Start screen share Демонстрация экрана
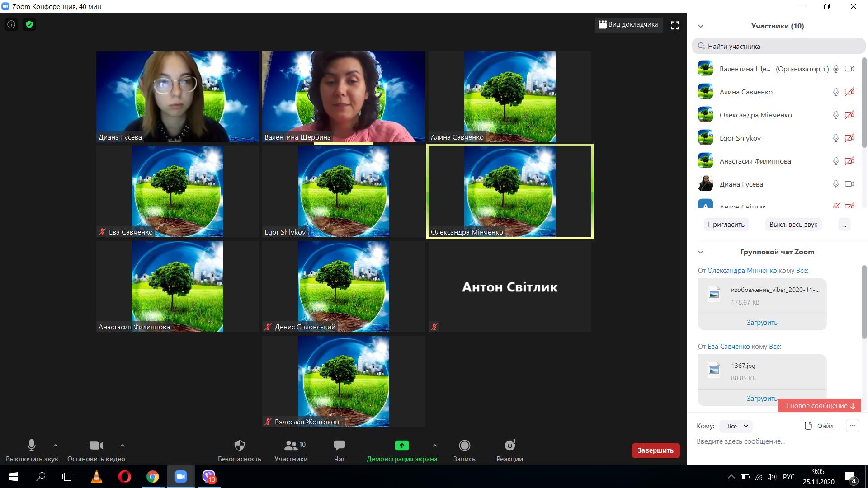The width and height of the screenshot is (868, 488). click(401, 450)
